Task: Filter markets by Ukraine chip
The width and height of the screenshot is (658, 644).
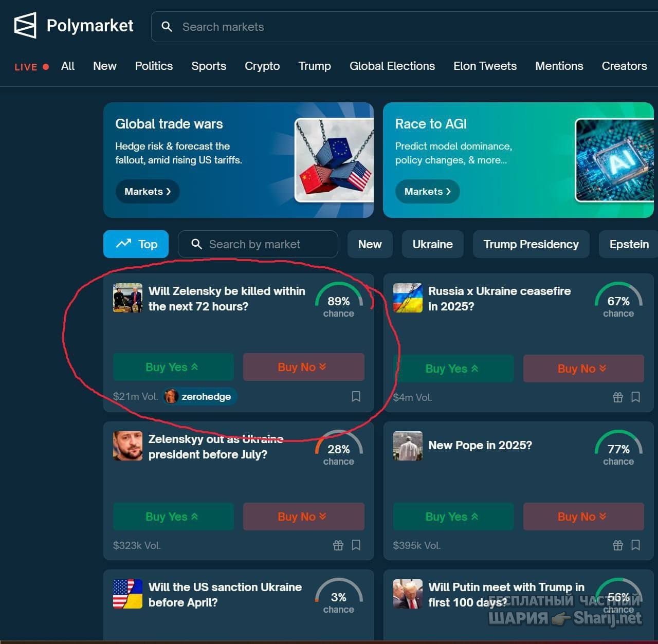Action: [433, 244]
